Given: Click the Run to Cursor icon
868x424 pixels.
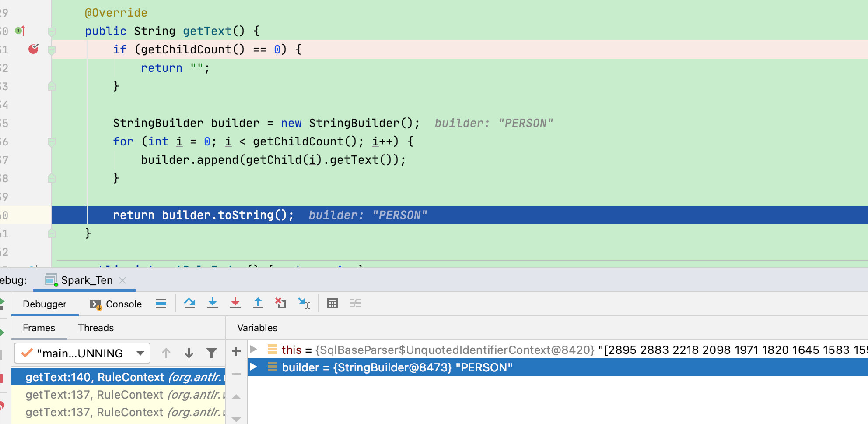Looking at the screenshot, I should point(304,303).
